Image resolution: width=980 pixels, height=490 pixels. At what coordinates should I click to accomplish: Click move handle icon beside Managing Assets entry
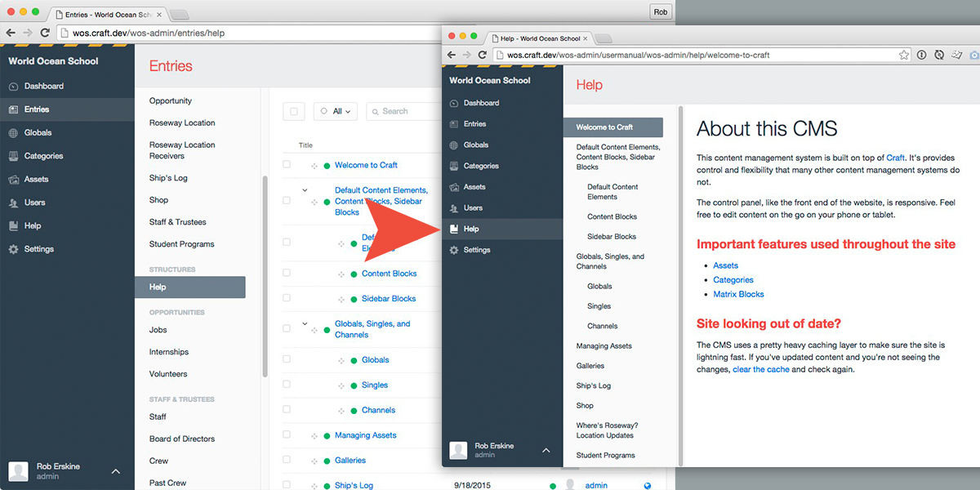(x=314, y=436)
